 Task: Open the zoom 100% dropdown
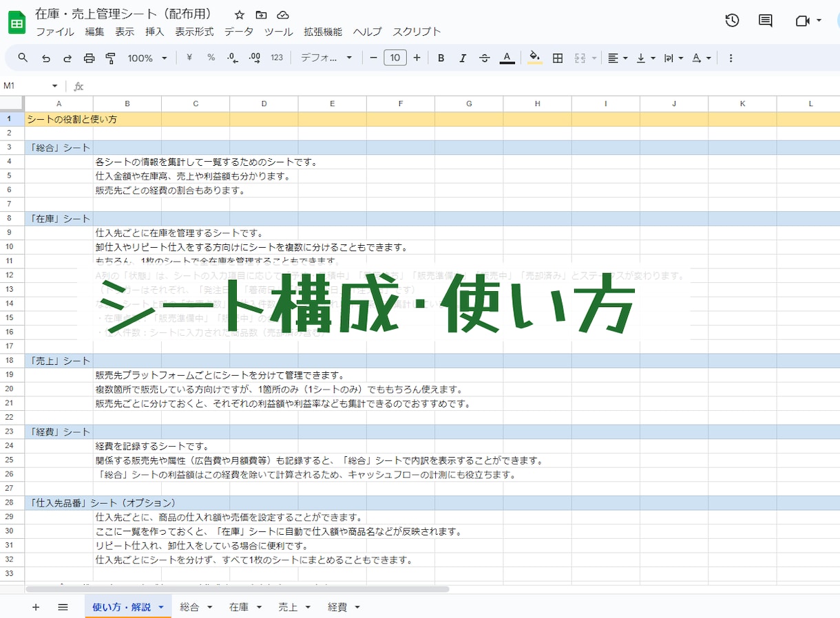[147, 58]
